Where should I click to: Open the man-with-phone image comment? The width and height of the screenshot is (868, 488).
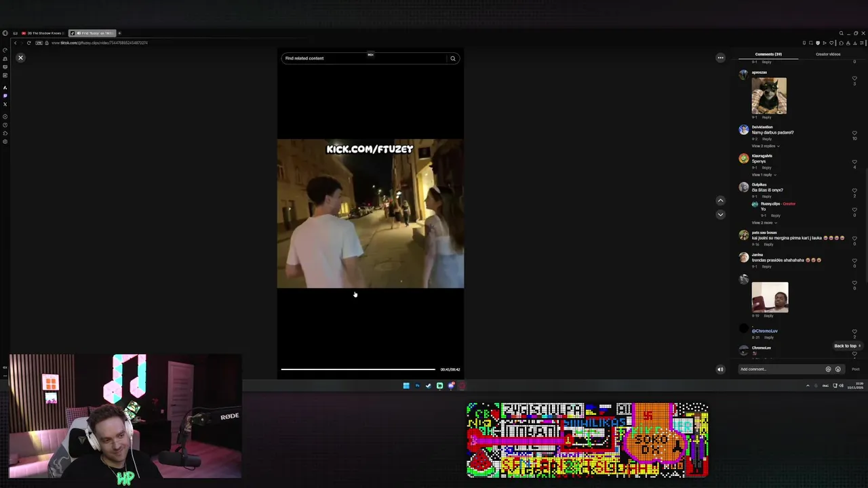(770, 297)
